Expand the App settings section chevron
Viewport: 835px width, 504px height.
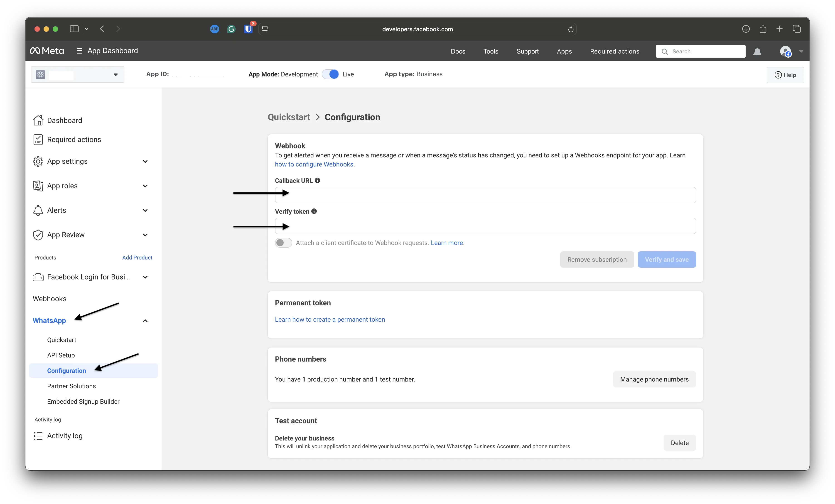pos(145,161)
